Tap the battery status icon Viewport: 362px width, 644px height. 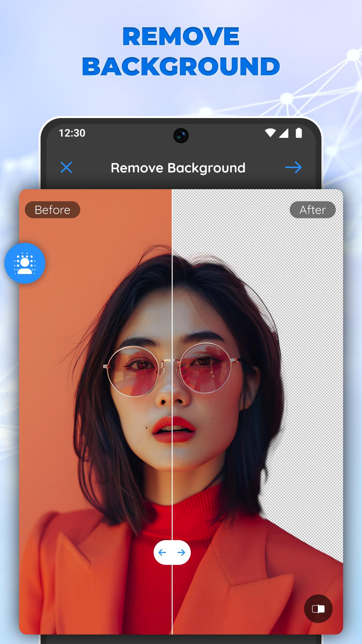click(x=299, y=133)
